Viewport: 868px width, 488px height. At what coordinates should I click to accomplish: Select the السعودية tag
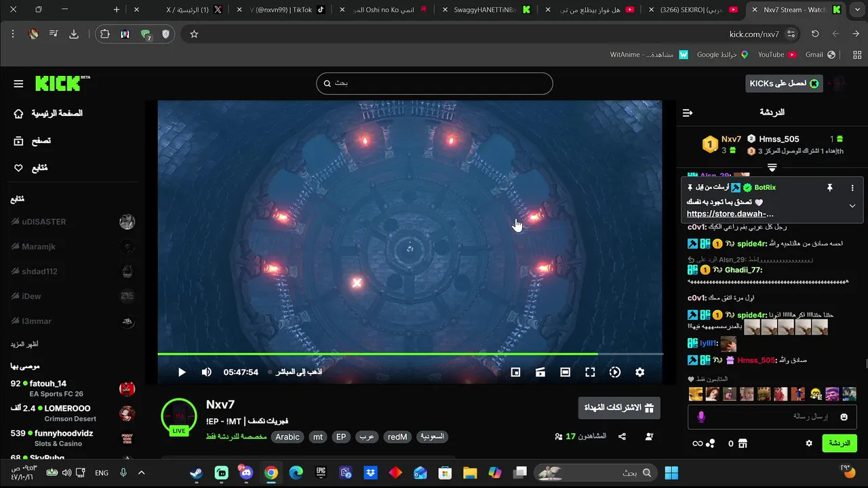[x=433, y=437]
